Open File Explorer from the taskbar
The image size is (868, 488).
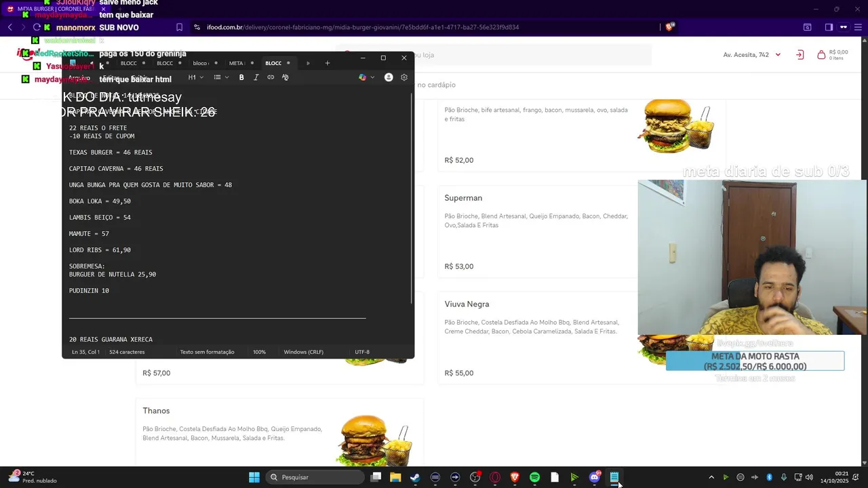click(x=395, y=477)
